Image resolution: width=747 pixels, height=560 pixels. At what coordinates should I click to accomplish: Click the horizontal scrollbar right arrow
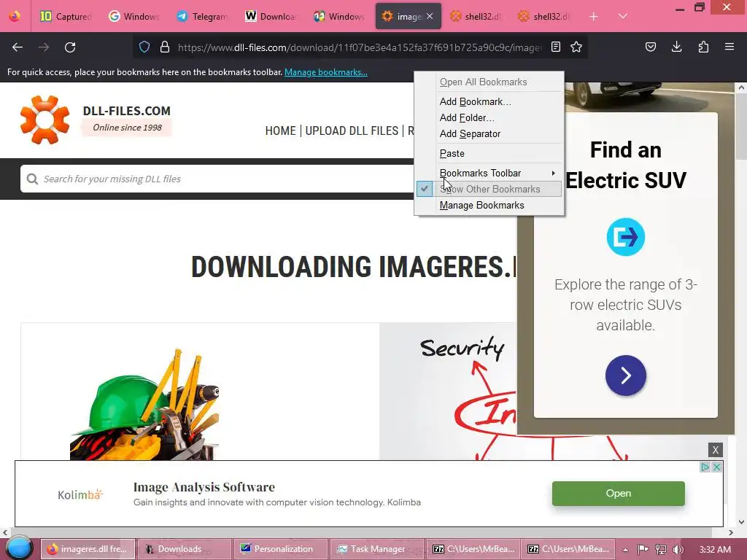point(730,532)
